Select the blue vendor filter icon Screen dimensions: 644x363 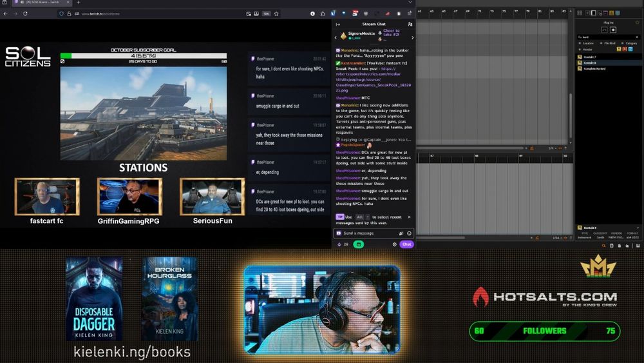630,50
